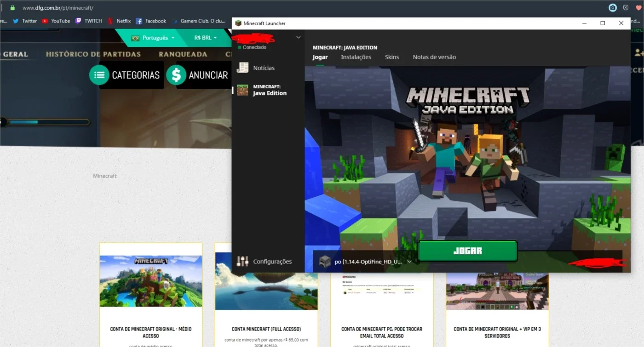Open Notícias in the launcher sidebar
The image size is (644, 347).
[x=264, y=68]
